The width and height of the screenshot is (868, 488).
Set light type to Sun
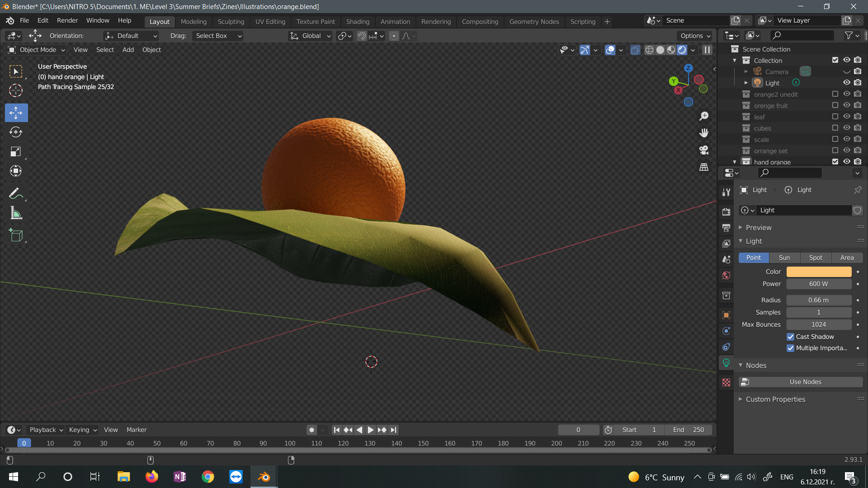(x=784, y=258)
